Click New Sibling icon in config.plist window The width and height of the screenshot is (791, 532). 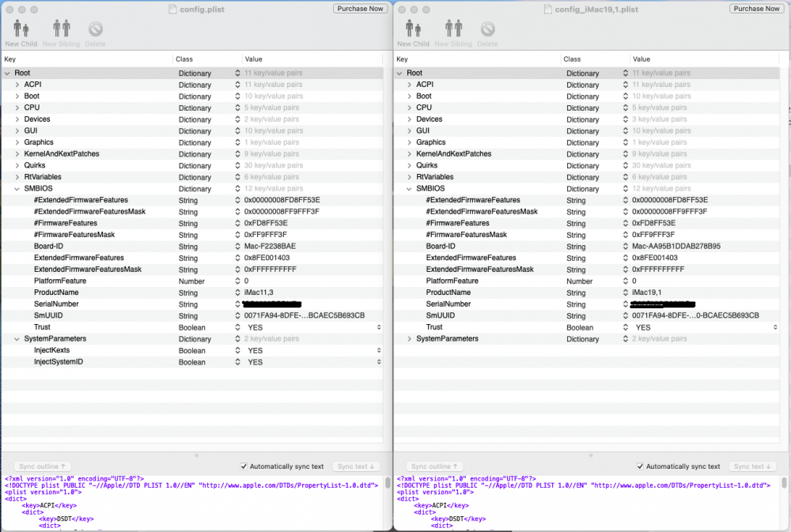(x=62, y=28)
